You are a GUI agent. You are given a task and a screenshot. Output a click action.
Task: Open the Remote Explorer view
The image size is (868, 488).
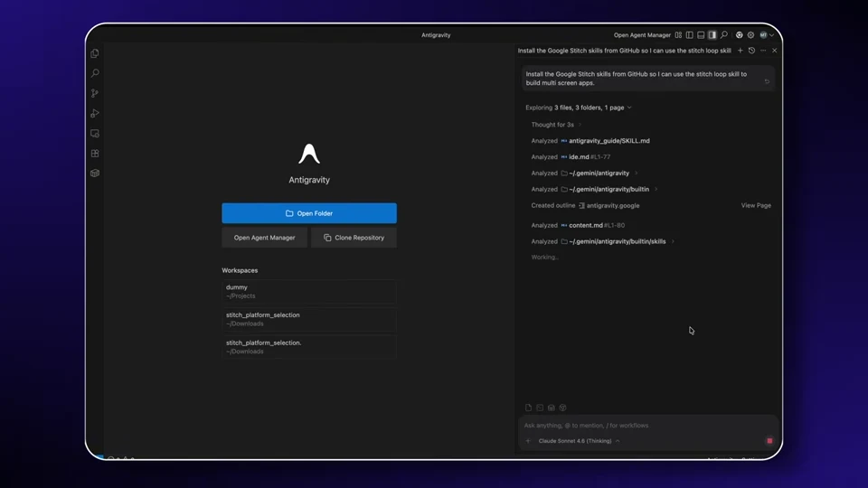coord(95,134)
